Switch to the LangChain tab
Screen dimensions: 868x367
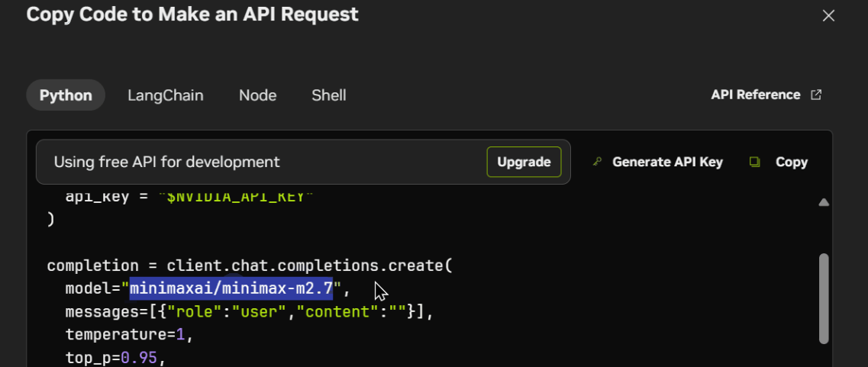(166, 95)
